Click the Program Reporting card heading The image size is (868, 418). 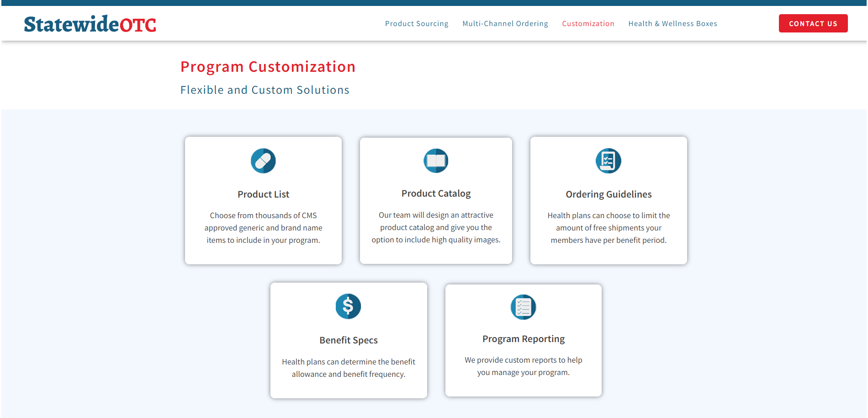524,339
